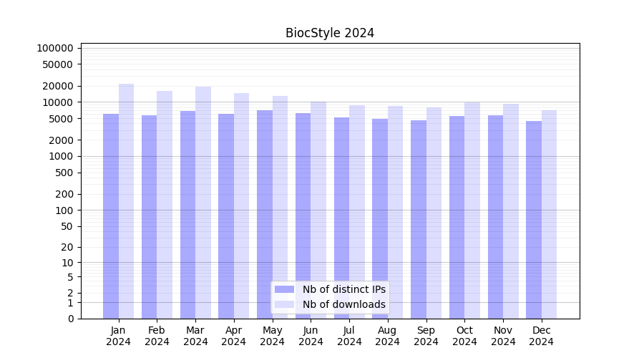Select the 'Nb of distinct IPs' legend label
Screen dimensions: 644x358
click(x=343, y=289)
